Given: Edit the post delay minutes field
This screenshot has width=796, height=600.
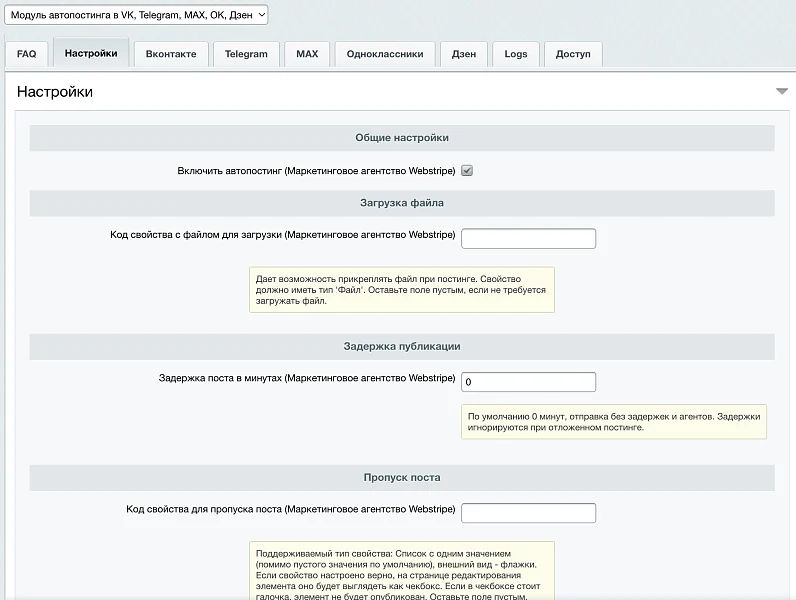Looking at the screenshot, I should point(528,382).
